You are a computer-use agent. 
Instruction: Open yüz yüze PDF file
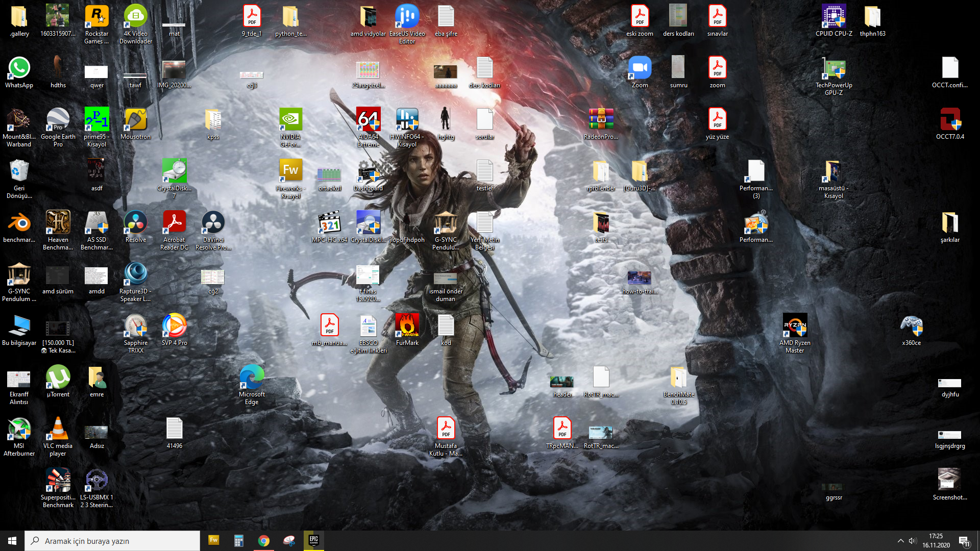tap(717, 124)
